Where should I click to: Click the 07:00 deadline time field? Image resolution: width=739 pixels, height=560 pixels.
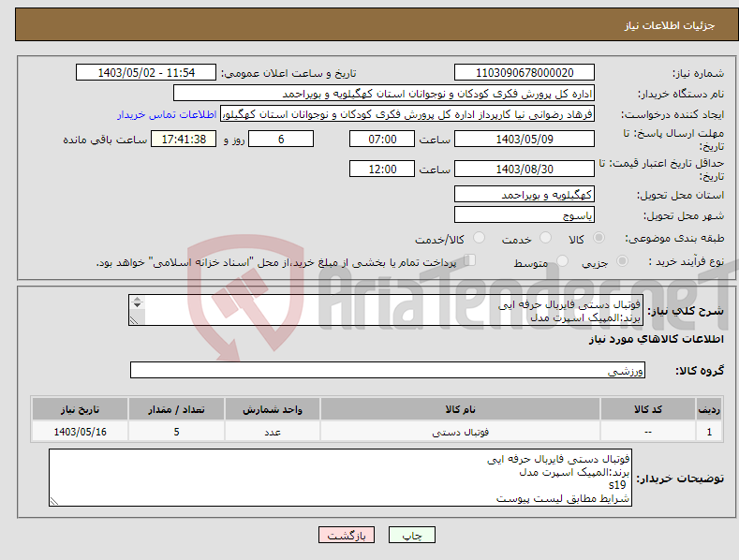tap(382, 139)
